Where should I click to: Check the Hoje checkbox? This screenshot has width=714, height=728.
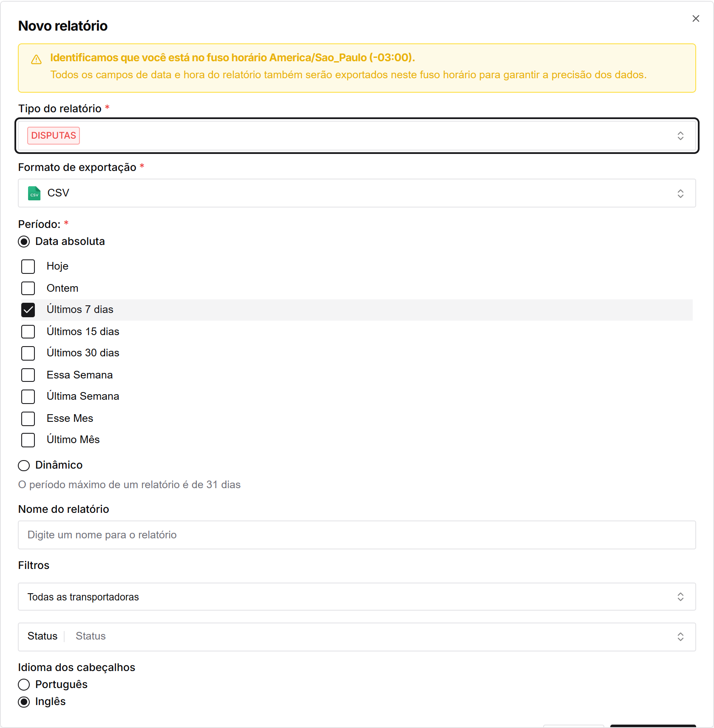coord(28,267)
